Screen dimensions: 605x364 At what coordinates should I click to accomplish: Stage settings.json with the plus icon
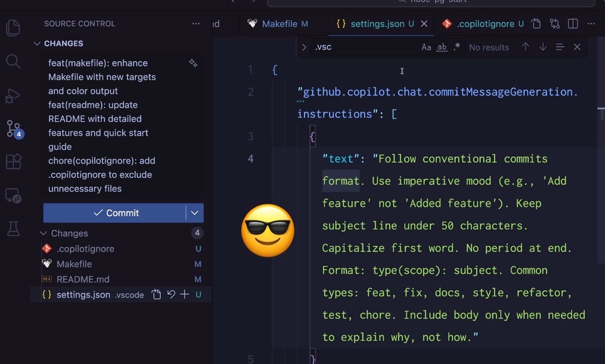point(185,295)
